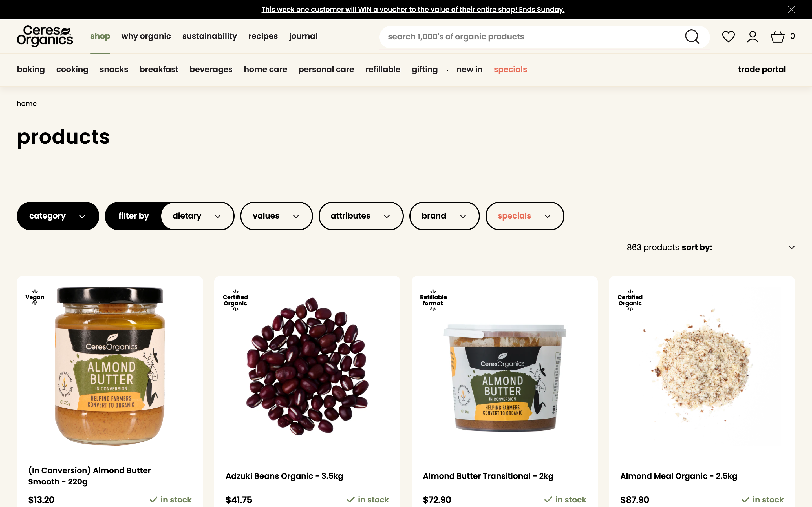Screen dimensions: 812x507
Task: Dismiss the promo banner with X
Action: pyautogui.click(x=791, y=9)
